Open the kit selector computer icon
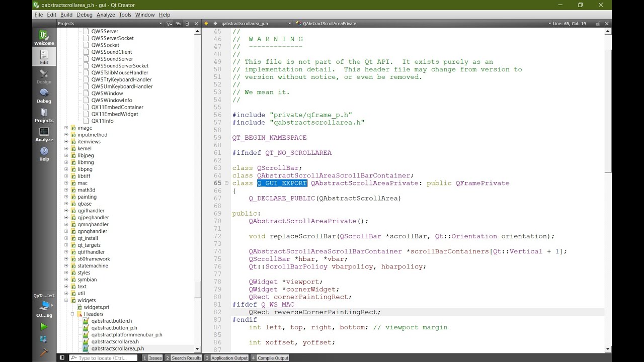 44,307
